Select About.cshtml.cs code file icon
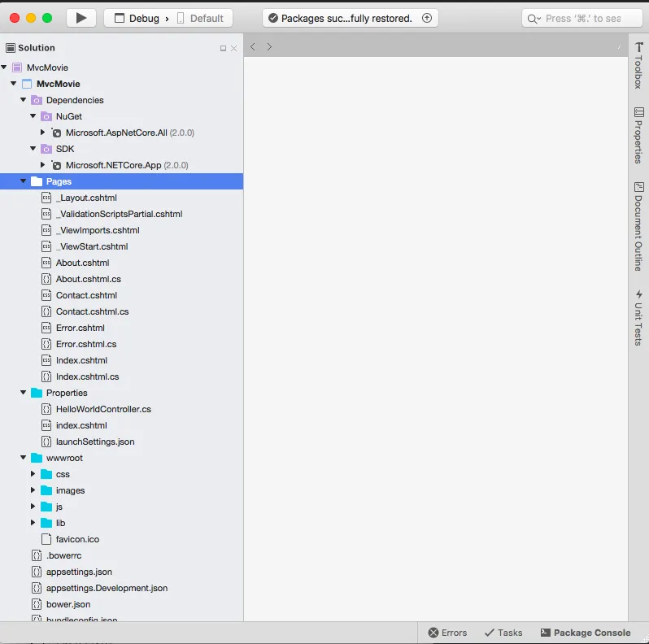The width and height of the screenshot is (649, 644). coord(47,279)
